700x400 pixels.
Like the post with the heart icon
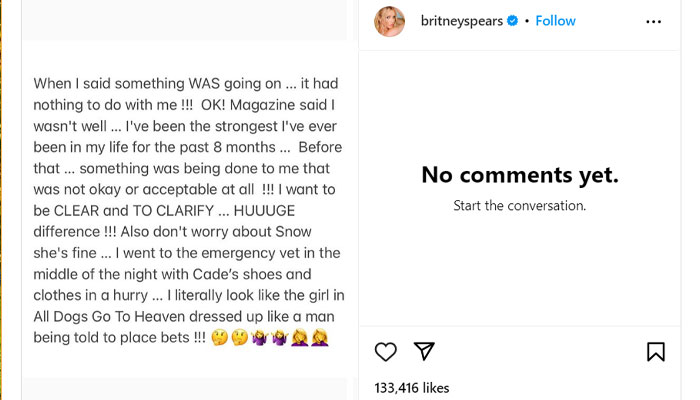[386, 351]
